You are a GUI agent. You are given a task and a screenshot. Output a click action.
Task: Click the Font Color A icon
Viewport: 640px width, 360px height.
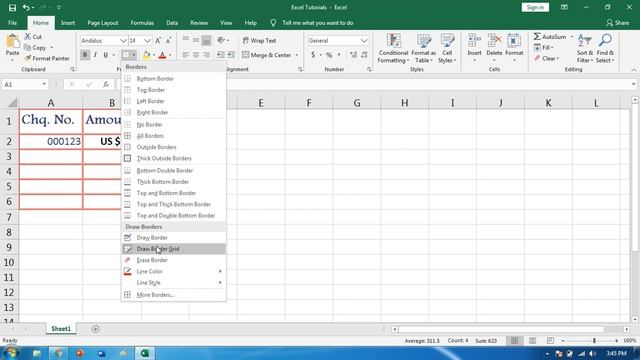(x=162, y=55)
